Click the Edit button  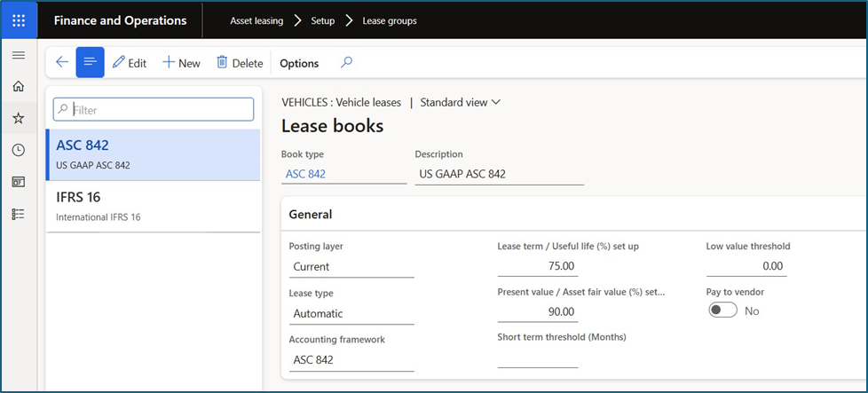tap(130, 63)
